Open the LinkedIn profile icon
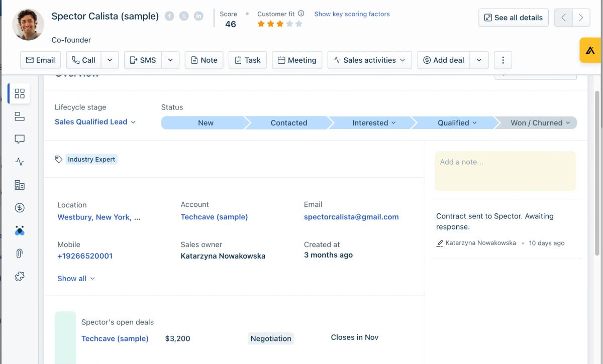This screenshot has width=603, height=364. click(198, 16)
